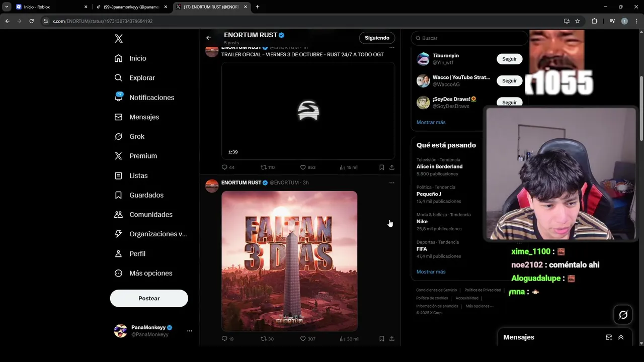Open Condiciones de Servicio link
The width and height of the screenshot is (644, 362).
pyautogui.click(x=436, y=290)
